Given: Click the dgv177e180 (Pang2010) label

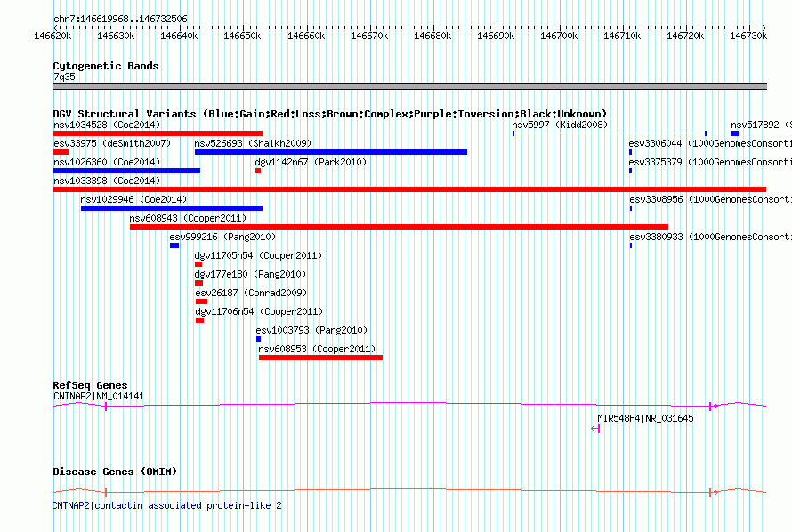Looking at the screenshot, I should 251,274.
